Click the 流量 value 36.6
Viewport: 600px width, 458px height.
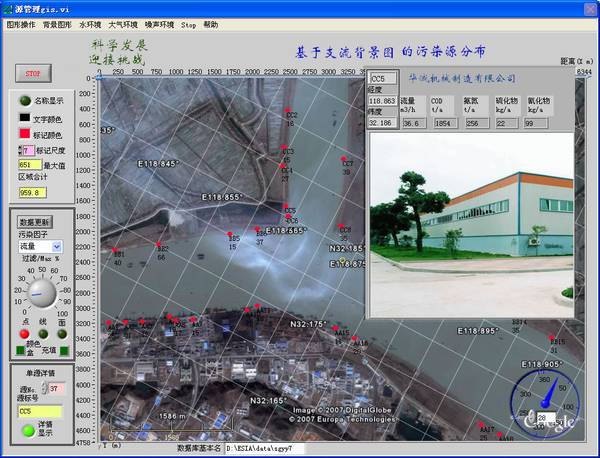point(414,123)
